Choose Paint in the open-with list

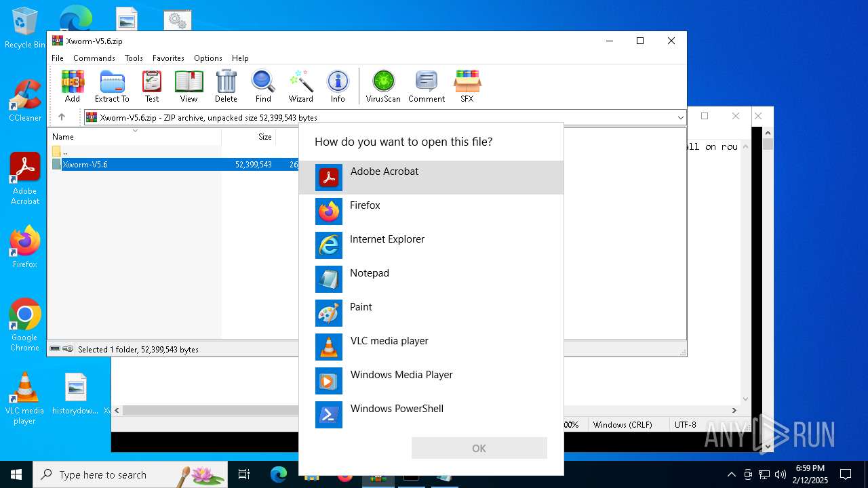tap(431, 313)
